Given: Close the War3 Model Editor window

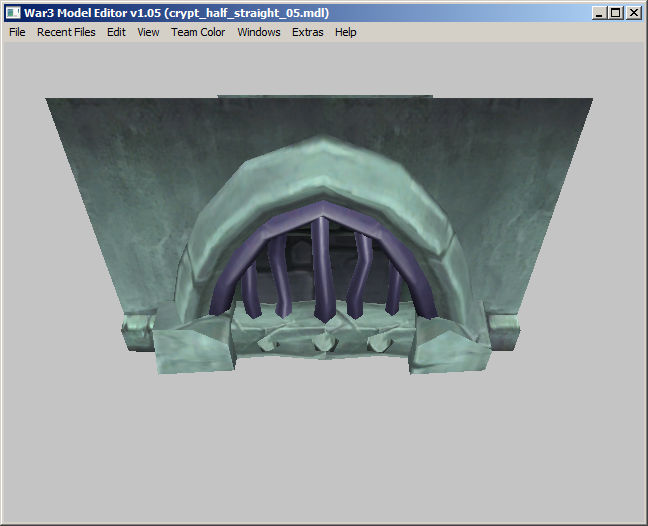Looking at the screenshot, I should [634, 13].
